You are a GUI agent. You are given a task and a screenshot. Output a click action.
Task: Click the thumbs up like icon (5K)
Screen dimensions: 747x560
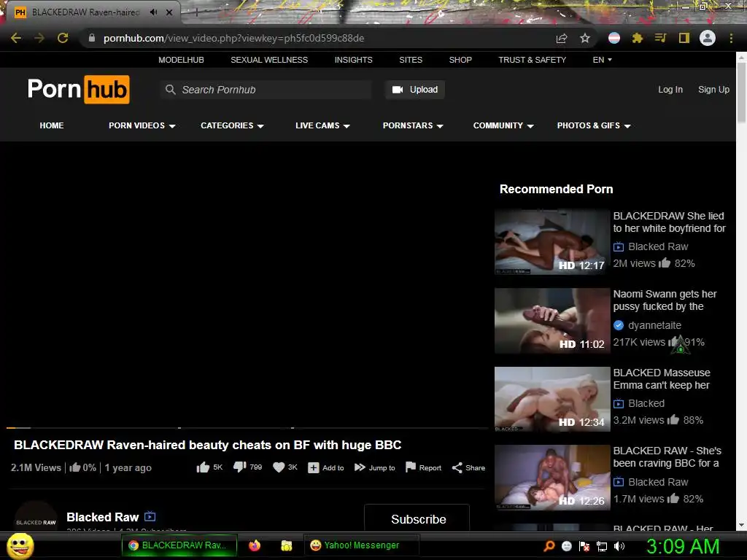[x=203, y=467]
